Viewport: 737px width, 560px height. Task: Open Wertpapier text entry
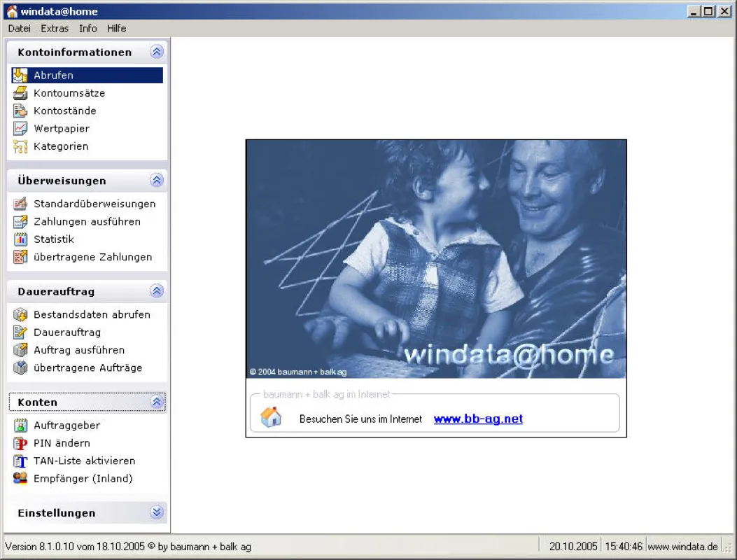[62, 128]
